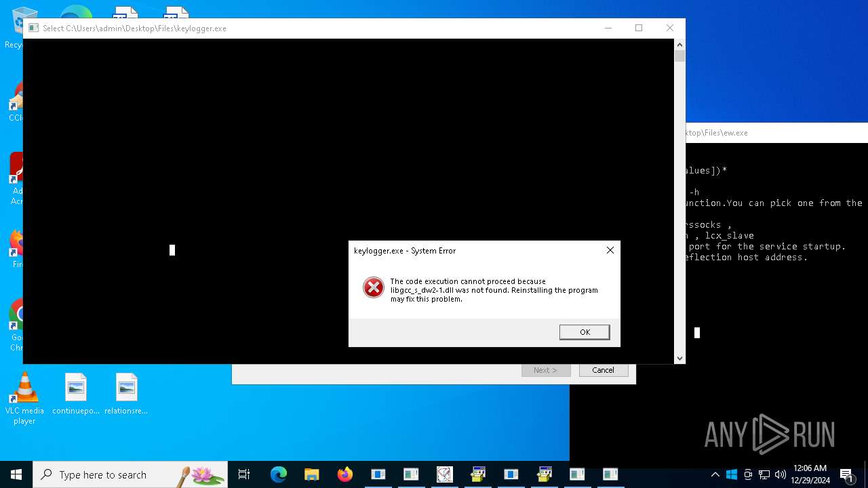Click the Meet Now tray icon

point(748,474)
